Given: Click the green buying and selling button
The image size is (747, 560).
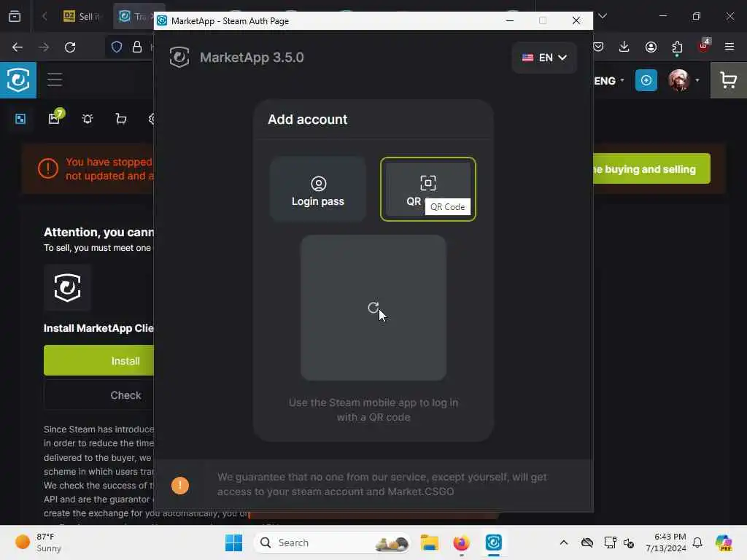Looking at the screenshot, I should (651, 168).
